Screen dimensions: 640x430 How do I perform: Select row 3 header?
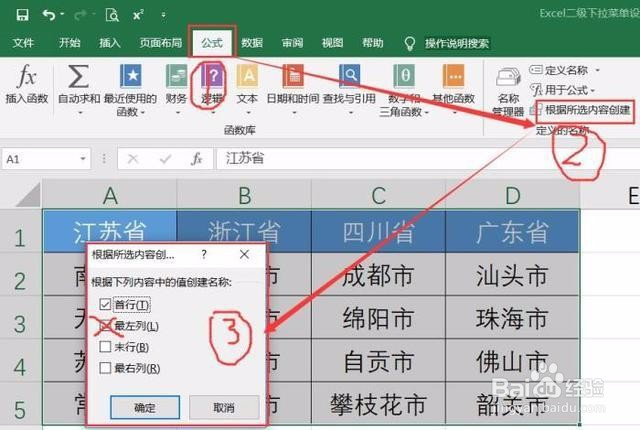pos(20,317)
